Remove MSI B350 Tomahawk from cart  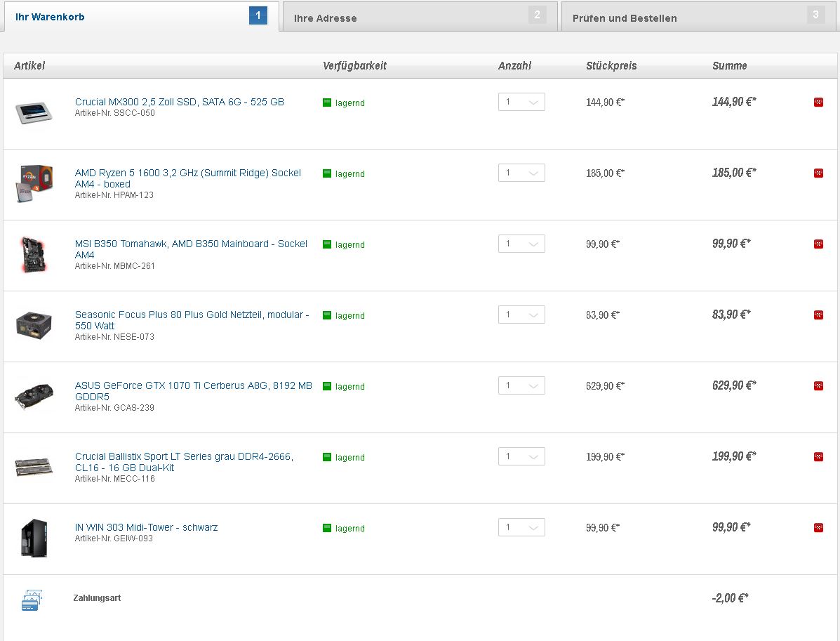coord(818,244)
